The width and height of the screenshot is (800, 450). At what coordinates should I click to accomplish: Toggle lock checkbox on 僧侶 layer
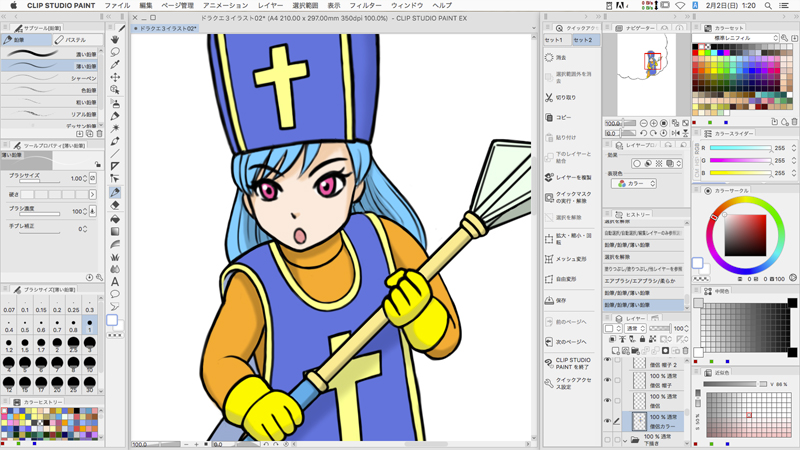(617, 401)
